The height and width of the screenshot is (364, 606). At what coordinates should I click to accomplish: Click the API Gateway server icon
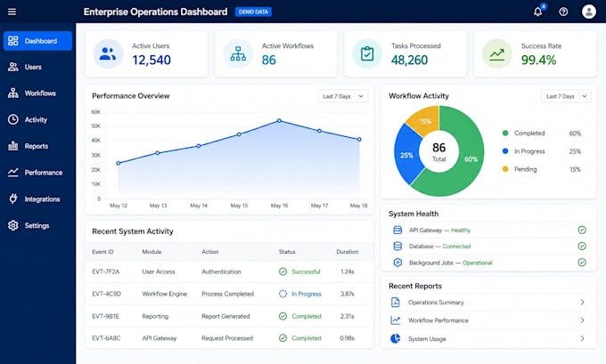click(397, 230)
